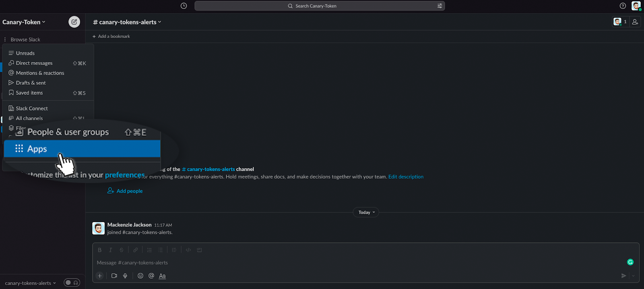Open Mackenzie Jackson's name
This screenshot has height=289, width=644.
click(129, 225)
